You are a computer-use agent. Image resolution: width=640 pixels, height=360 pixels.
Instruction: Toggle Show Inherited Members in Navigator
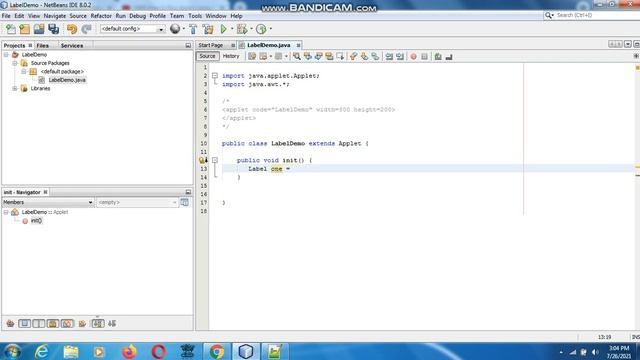pyautogui.click(x=10, y=324)
